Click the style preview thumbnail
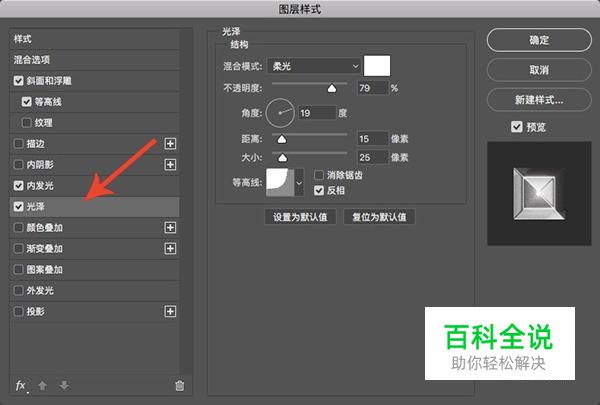This screenshot has width=600, height=405. (x=539, y=194)
